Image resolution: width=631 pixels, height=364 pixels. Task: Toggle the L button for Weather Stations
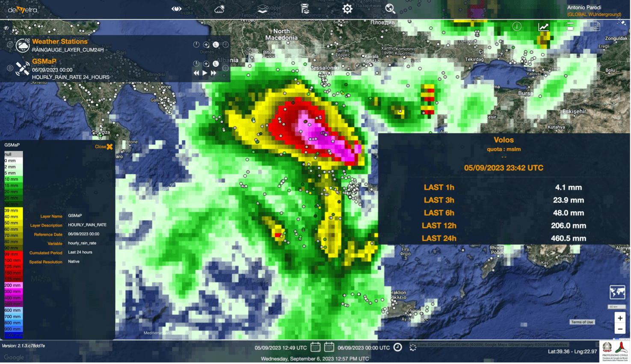(216, 44)
